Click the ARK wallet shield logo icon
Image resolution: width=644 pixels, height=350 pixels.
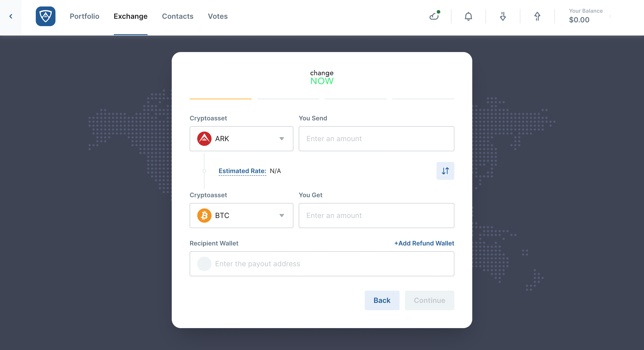pyautogui.click(x=45, y=16)
